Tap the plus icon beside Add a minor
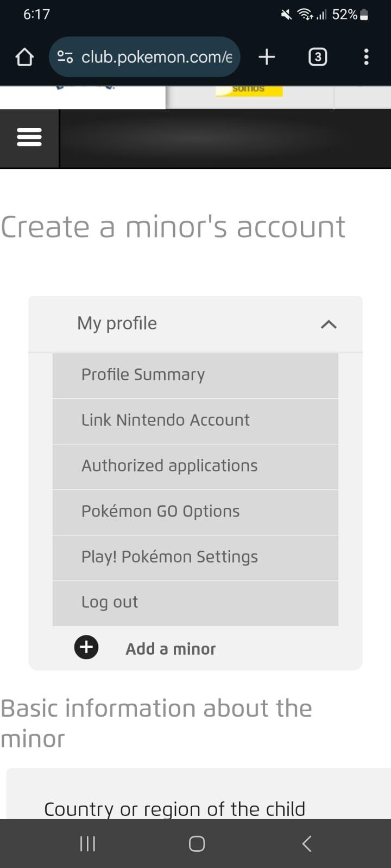The height and width of the screenshot is (868, 391). 86,647
